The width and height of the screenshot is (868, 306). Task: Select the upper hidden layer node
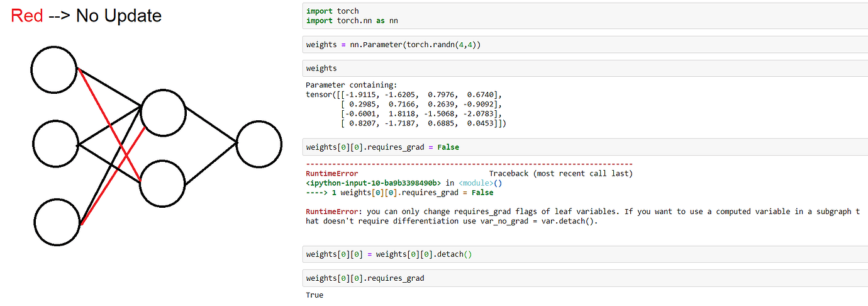163,112
